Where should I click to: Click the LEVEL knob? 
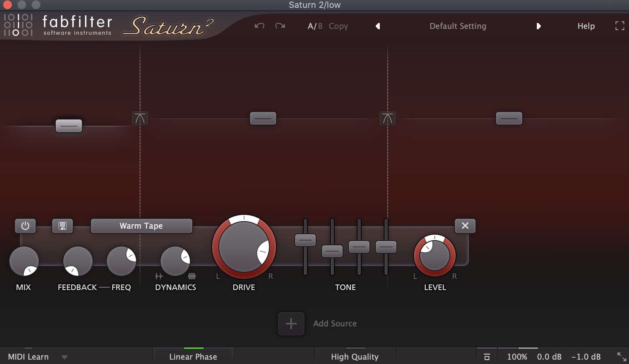pos(435,256)
